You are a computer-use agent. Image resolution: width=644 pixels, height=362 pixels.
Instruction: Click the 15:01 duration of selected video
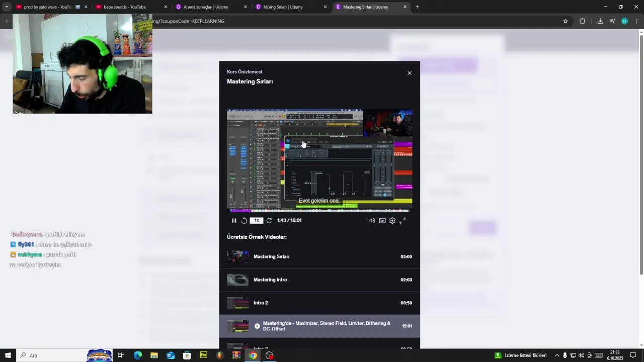pos(407,326)
